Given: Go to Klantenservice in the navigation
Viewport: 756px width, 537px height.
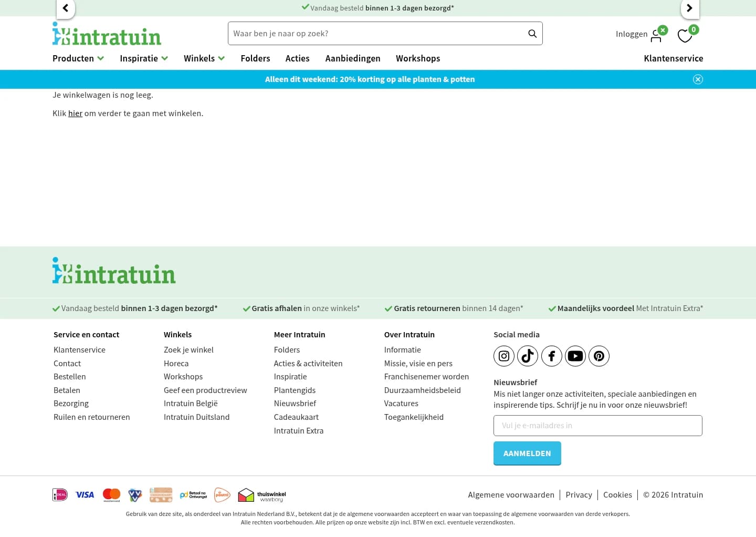Looking at the screenshot, I should tap(674, 58).
